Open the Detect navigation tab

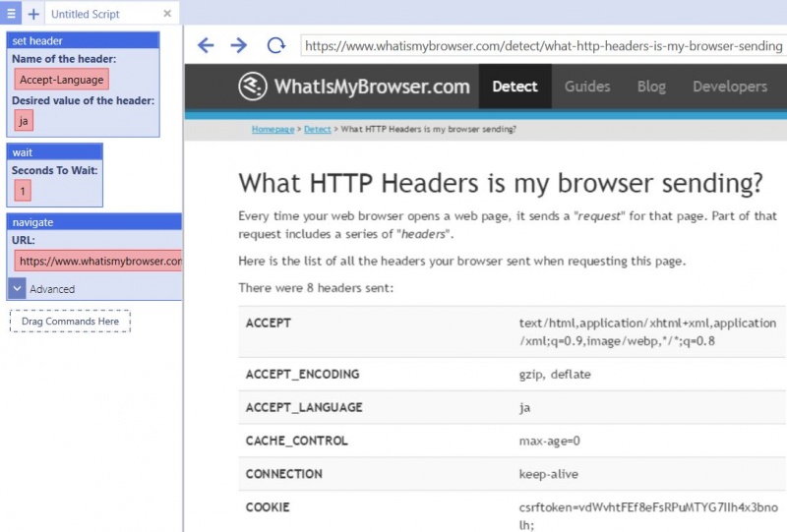(515, 87)
